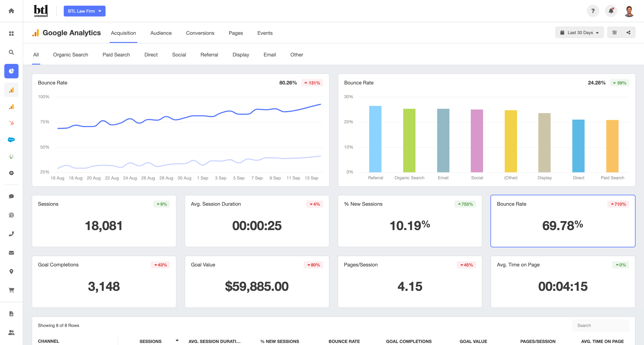Click the CHANNEL column header

49,341
